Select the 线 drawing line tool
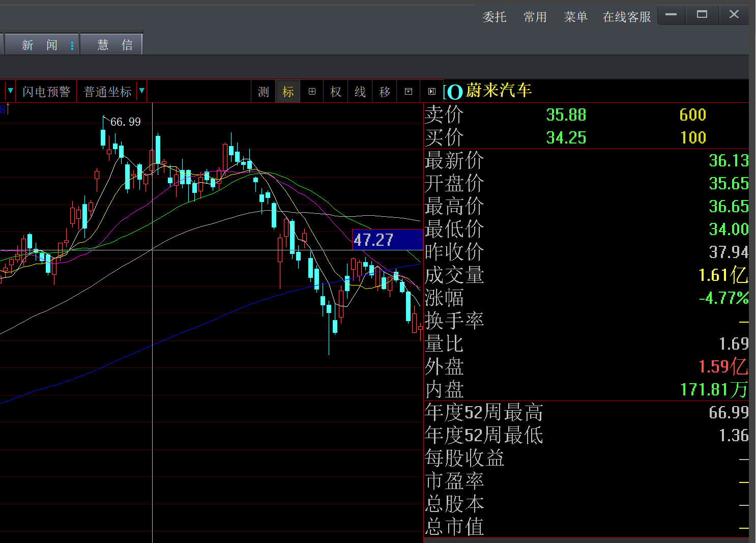The height and width of the screenshot is (543, 756). 360,92
